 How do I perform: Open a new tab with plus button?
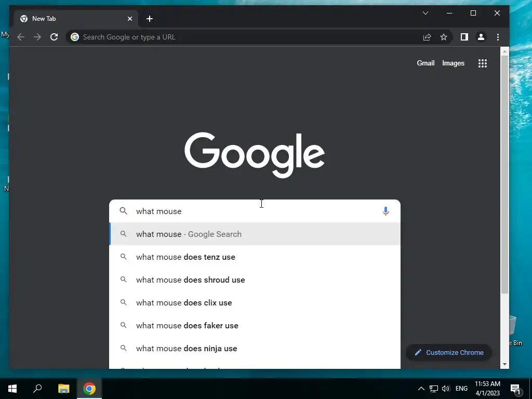coord(150,19)
